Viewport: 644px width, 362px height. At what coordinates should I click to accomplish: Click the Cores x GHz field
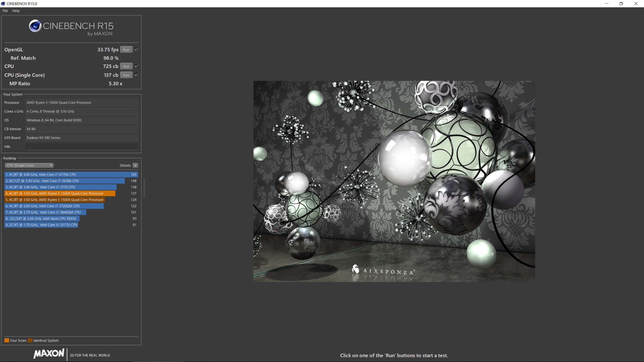(82, 111)
